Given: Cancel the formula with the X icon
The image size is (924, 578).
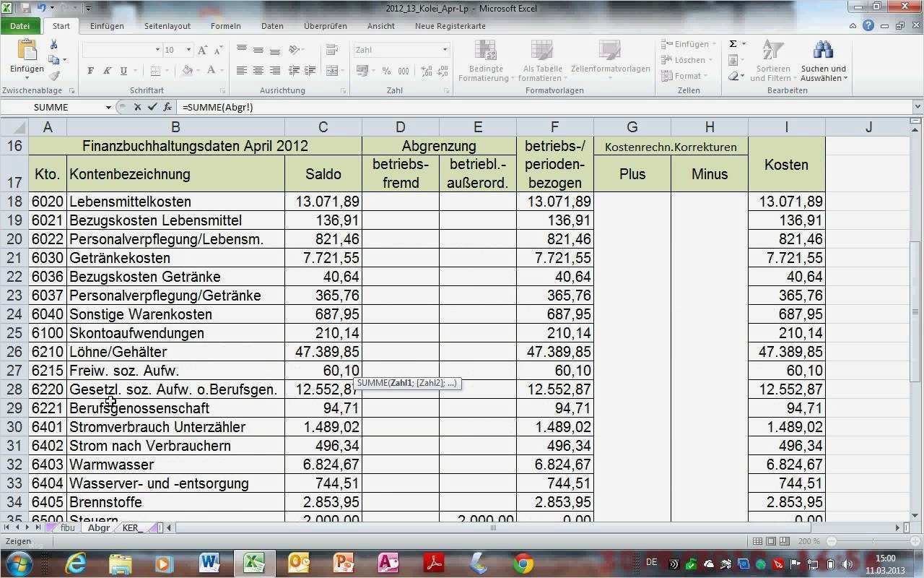Looking at the screenshot, I should [136, 107].
